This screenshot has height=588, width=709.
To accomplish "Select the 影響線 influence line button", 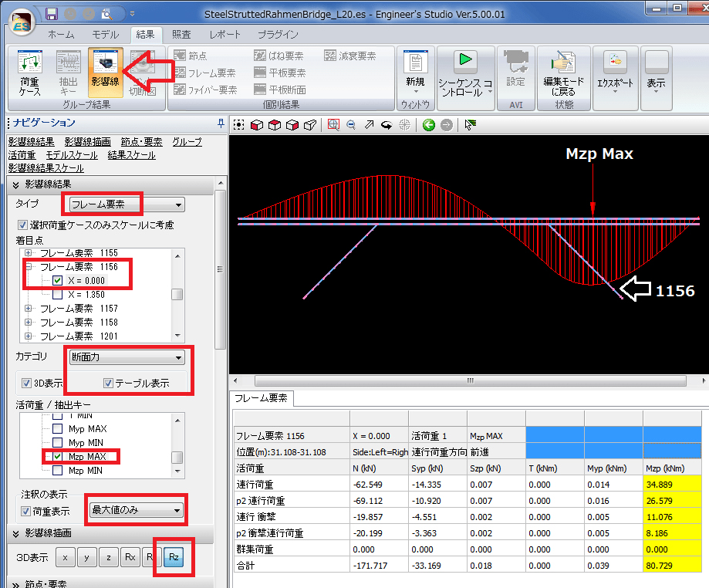I will pos(106,73).
